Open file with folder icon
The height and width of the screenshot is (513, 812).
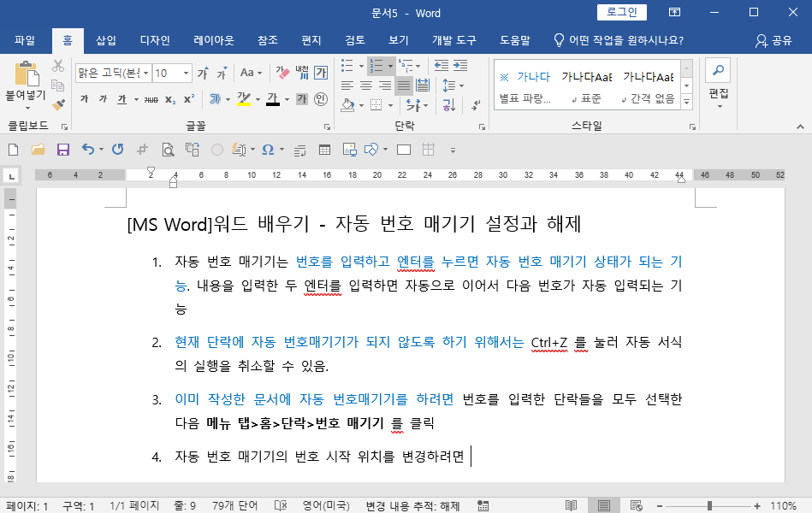pyautogui.click(x=39, y=150)
